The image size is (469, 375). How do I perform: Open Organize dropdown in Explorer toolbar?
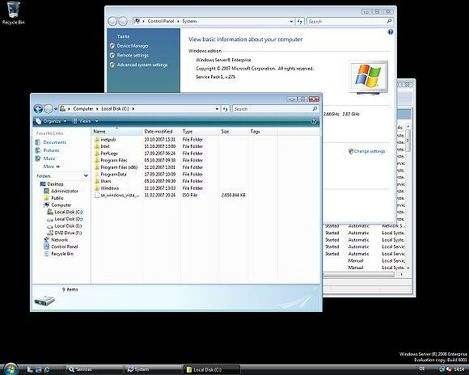click(51, 122)
